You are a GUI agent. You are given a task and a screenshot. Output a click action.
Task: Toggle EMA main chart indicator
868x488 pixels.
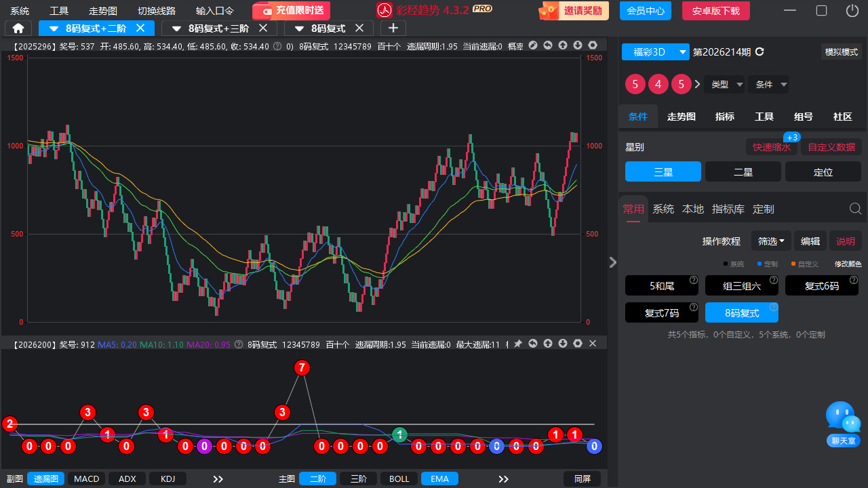pos(439,479)
